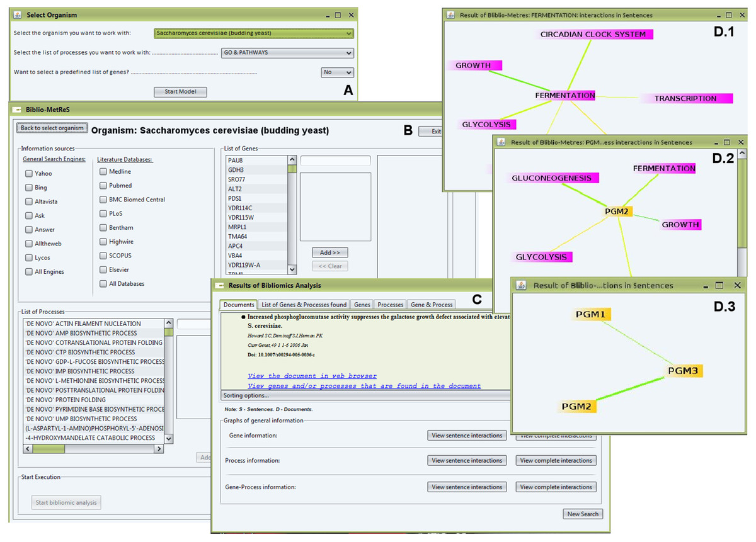This screenshot has width=756, height=542.
Task: Click the processes list vertical scrollbar thumb
Action: pos(168,332)
